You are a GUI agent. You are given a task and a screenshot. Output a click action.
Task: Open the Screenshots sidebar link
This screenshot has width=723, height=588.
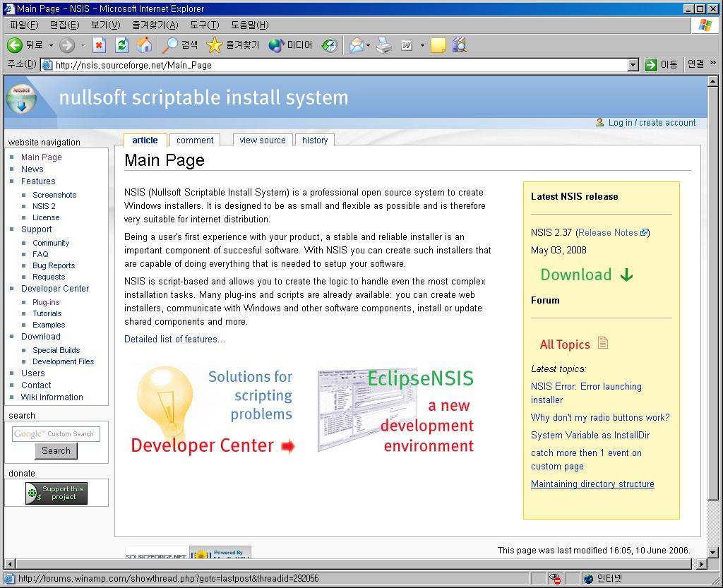[x=54, y=195]
